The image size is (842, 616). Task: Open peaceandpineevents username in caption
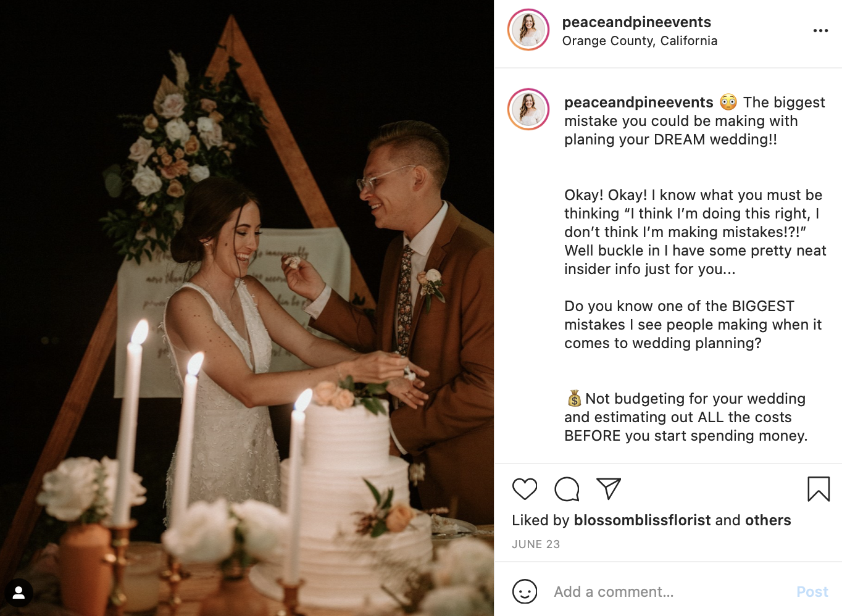pyautogui.click(x=639, y=102)
